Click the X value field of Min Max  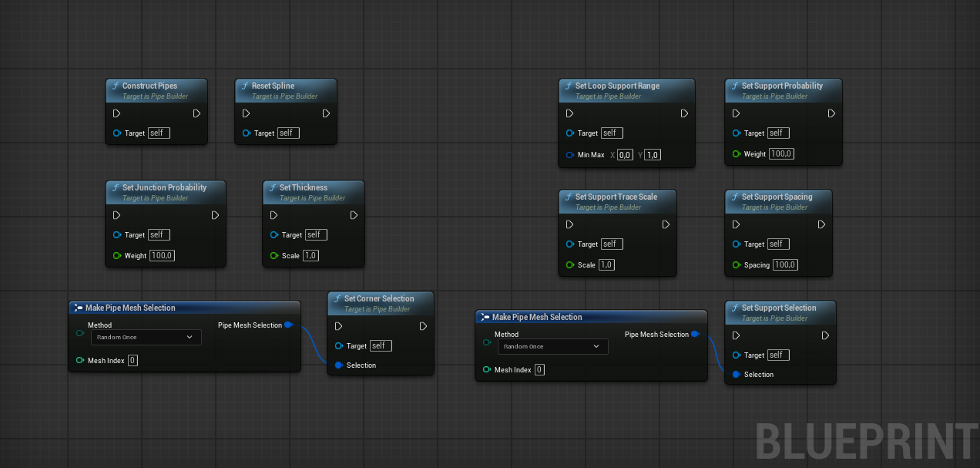(x=624, y=154)
